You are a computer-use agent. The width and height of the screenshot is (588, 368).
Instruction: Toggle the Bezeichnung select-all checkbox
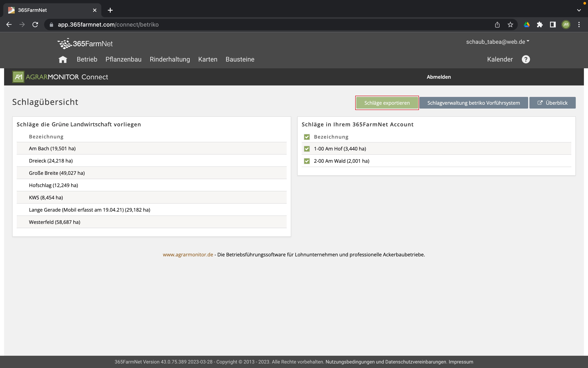307,137
